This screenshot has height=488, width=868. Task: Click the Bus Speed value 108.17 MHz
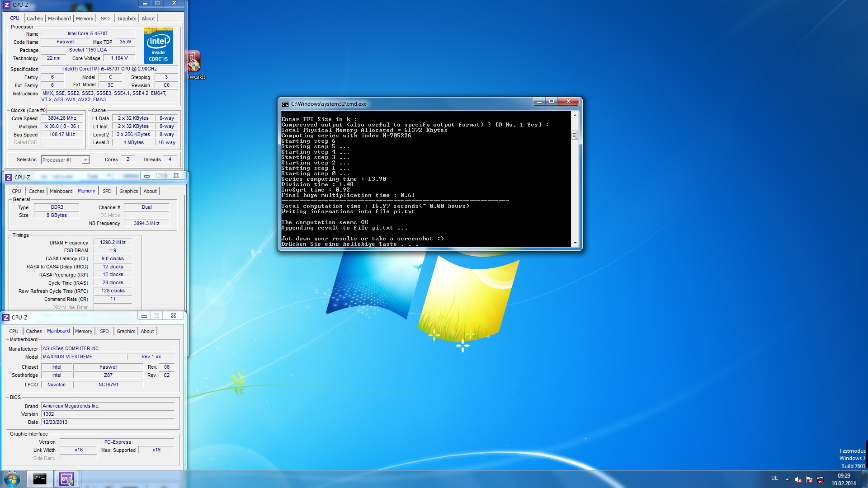62,135
